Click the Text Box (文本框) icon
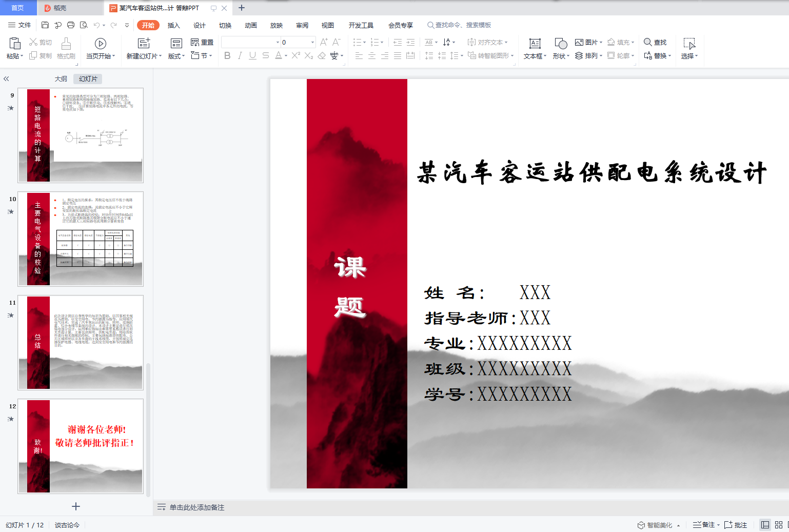This screenshot has height=532, width=789. (x=535, y=43)
